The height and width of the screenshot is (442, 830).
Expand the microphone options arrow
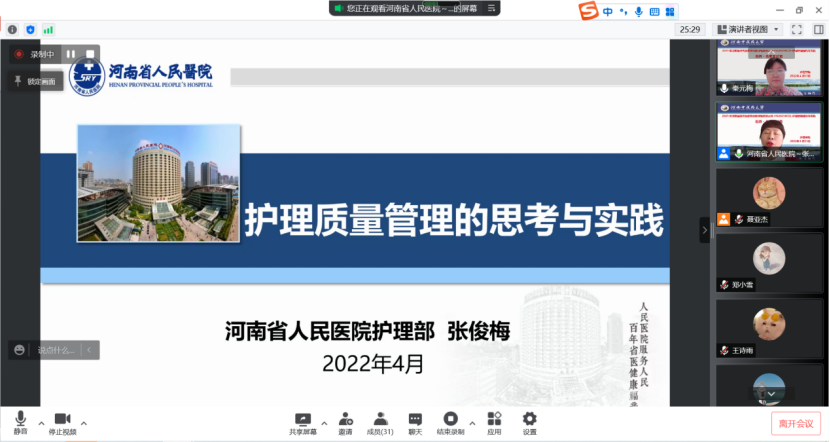41,420
